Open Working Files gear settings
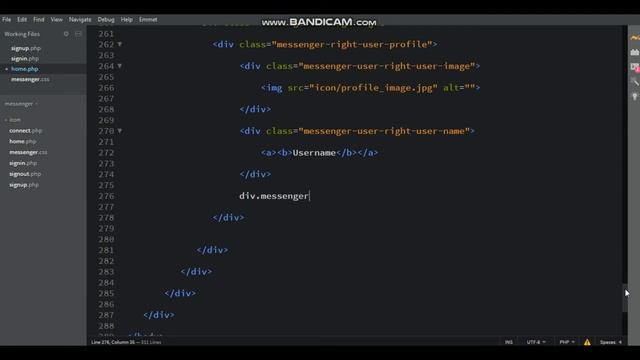 coord(66,34)
